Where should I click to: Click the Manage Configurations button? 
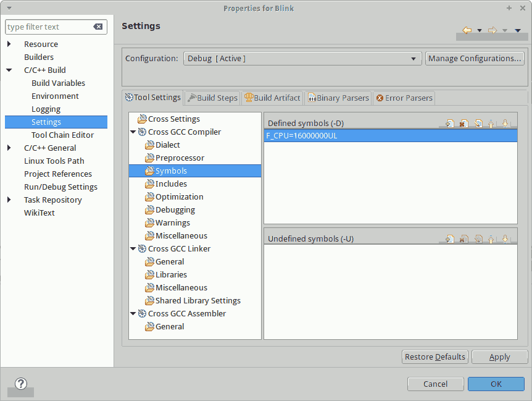pyautogui.click(x=475, y=59)
